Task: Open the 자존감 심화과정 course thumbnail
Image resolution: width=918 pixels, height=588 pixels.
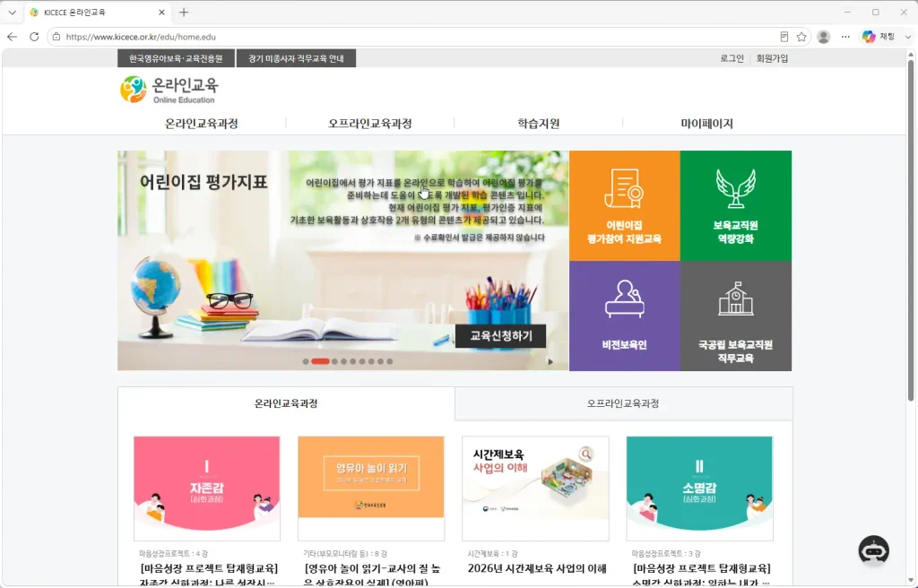Action: point(207,488)
